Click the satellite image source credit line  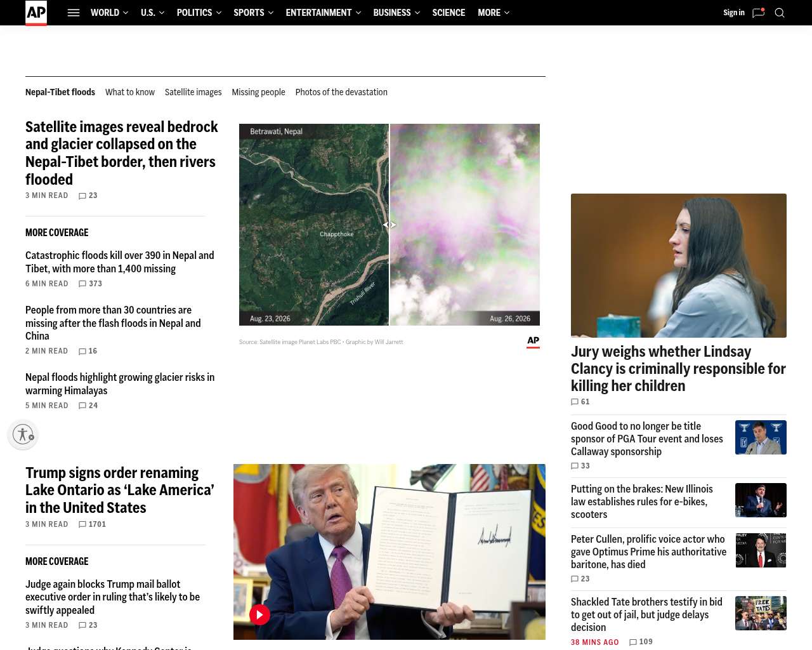click(321, 342)
